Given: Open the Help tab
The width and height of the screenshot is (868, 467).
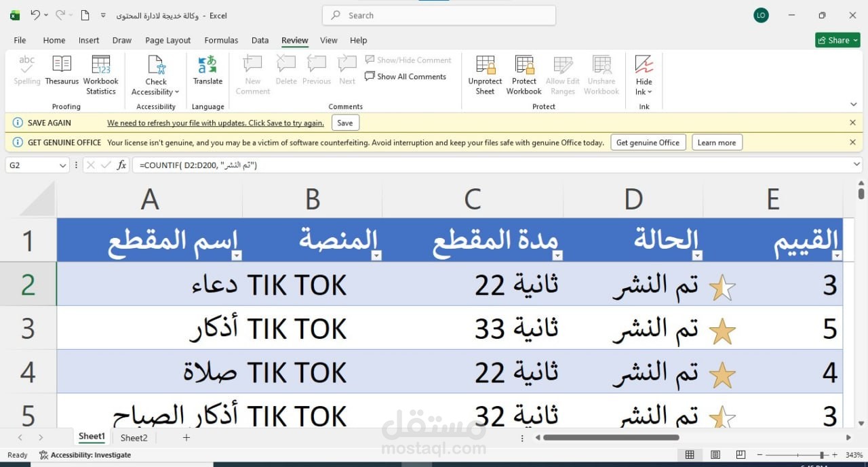Looking at the screenshot, I should point(359,40).
